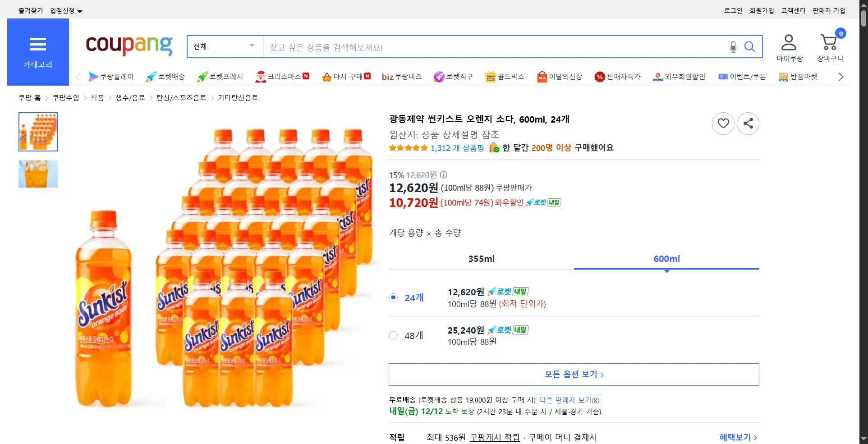Click the price info circle icon
Viewport: 868px width, 444px height.
[444, 175]
